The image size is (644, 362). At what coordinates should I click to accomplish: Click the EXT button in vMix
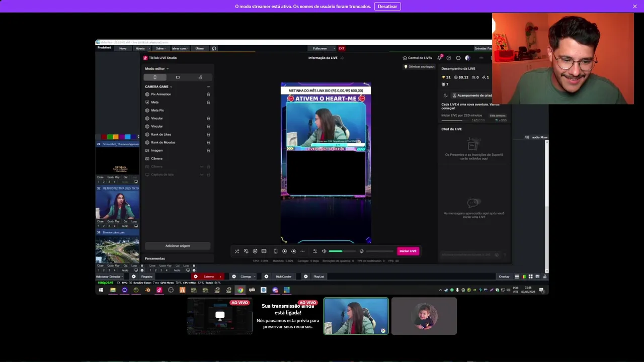tap(341, 48)
